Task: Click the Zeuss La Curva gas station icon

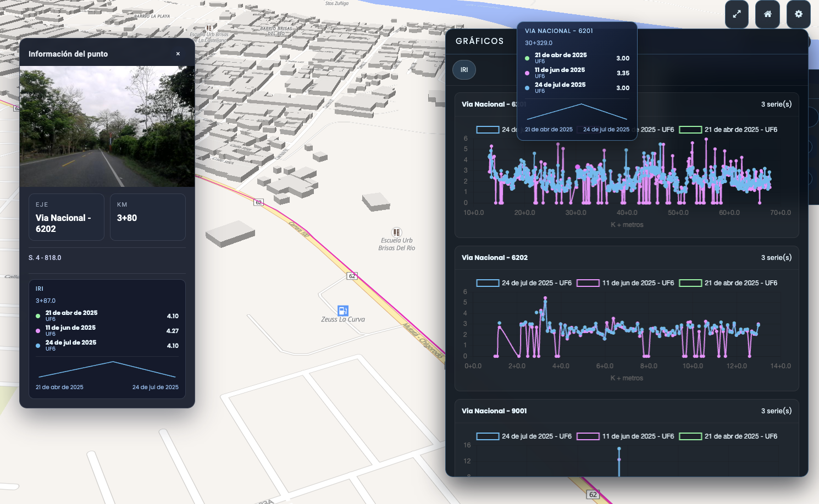Action: click(x=342, y=311)
